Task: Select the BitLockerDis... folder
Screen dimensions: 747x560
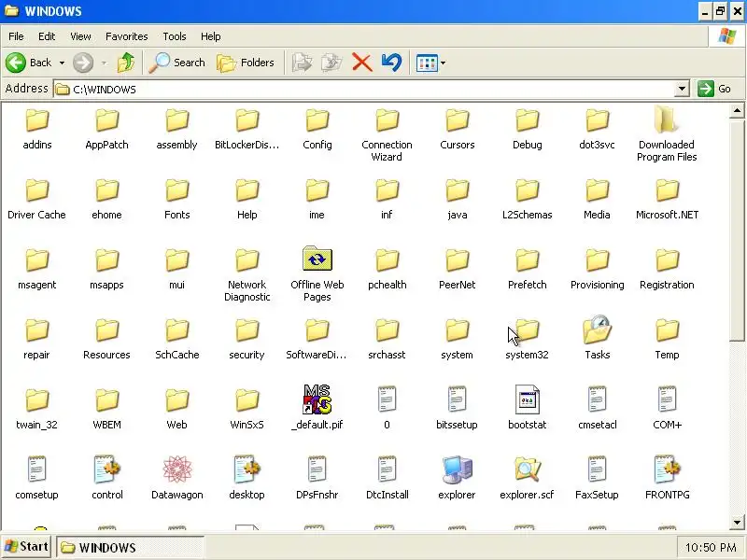Action: point(247,129)
